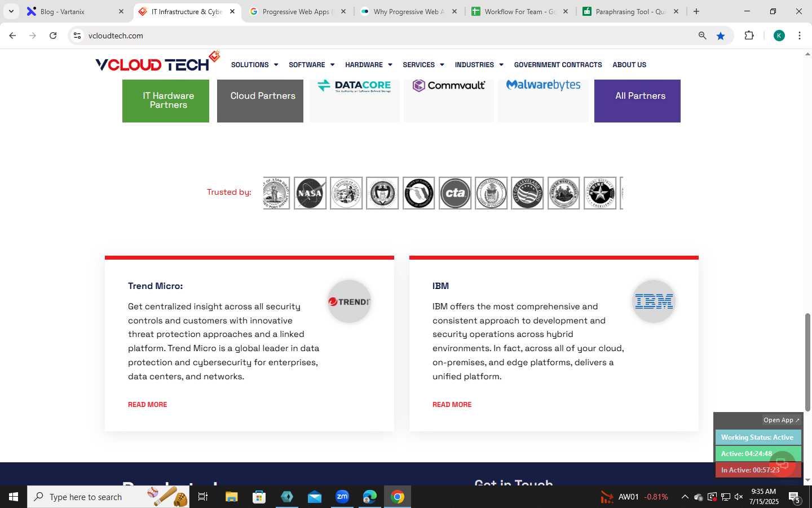The image size is (812, 508).
Task: Read more about IBM
Action: pyautogui.click(x=452, y=405)
